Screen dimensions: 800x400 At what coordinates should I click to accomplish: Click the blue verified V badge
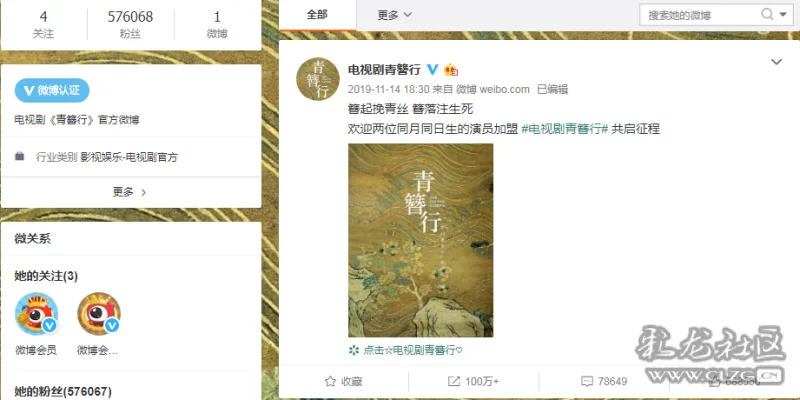[432, 69]
